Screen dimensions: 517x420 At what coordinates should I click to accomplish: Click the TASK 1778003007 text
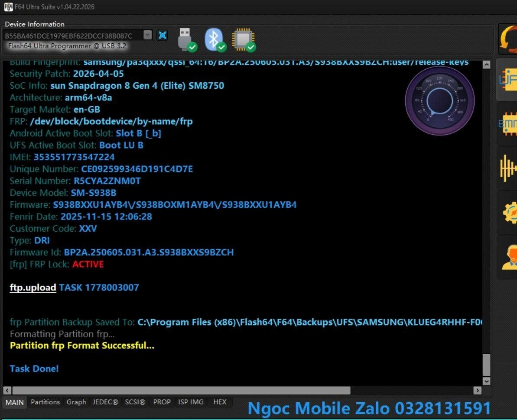click(99, 288)
